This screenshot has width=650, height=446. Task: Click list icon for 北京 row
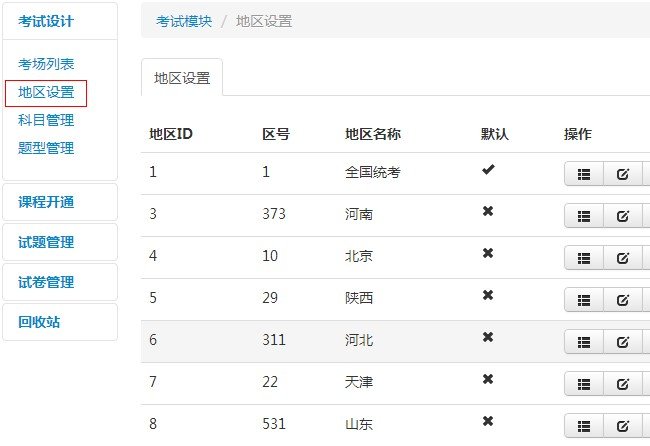[584, 258]
